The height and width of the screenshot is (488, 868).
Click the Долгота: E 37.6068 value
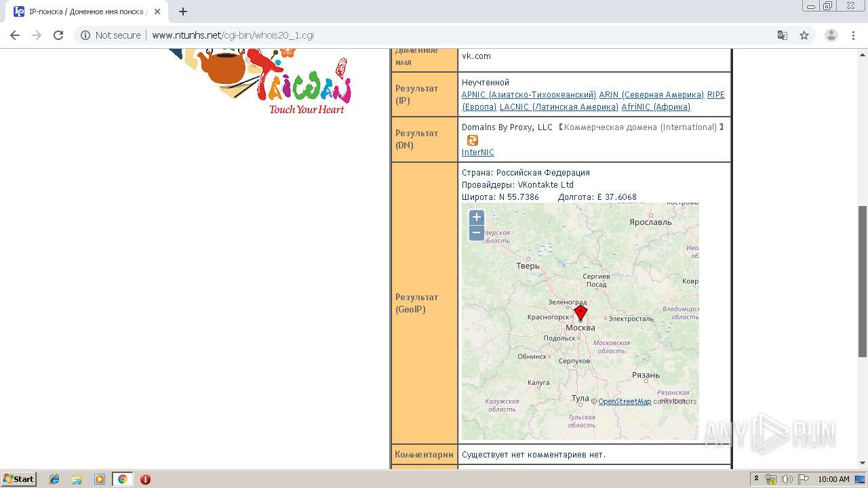click(597, 197)
